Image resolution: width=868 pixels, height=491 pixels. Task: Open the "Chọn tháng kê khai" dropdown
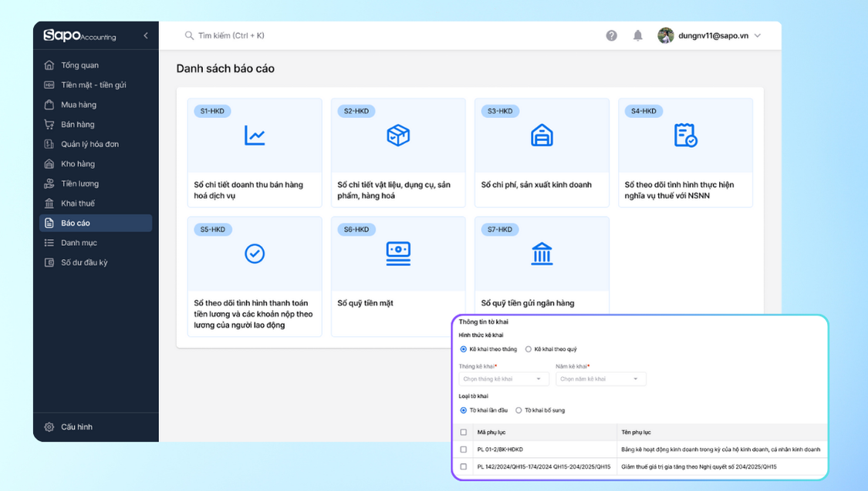(x=504, y=379)
